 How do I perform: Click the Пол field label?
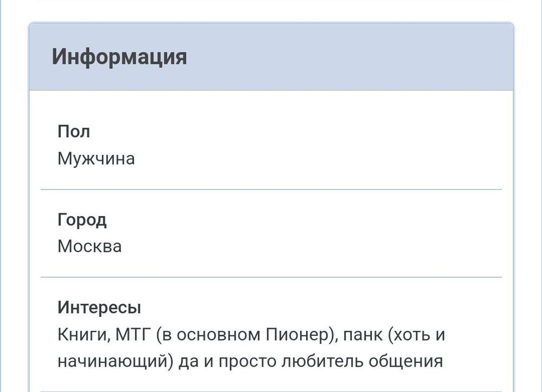coord(74,132)
